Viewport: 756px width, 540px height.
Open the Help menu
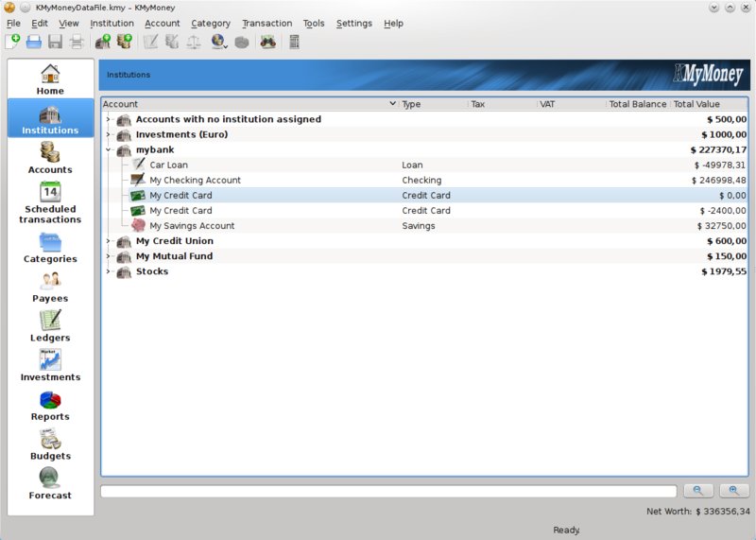click(x=393, y=23)
